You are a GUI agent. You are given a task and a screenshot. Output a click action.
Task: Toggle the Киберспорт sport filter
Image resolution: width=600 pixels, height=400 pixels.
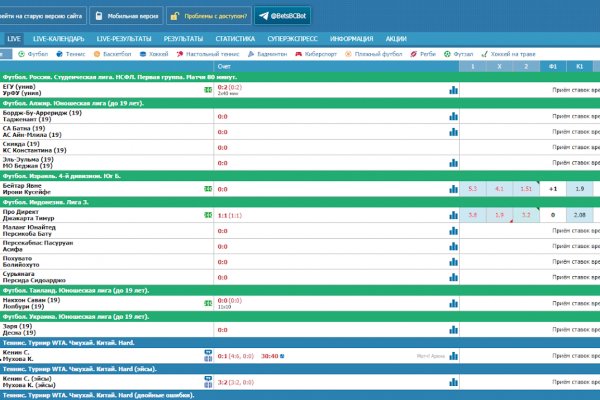[328, 54]
